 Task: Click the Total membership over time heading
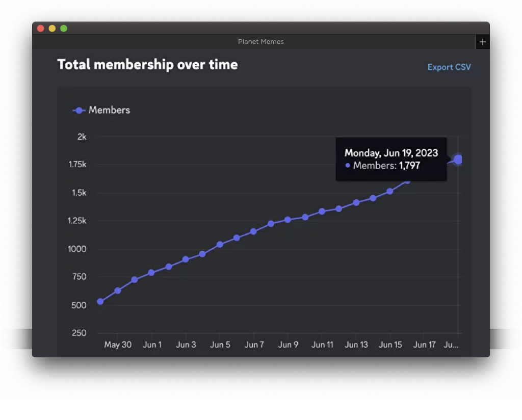coord(147,65)
